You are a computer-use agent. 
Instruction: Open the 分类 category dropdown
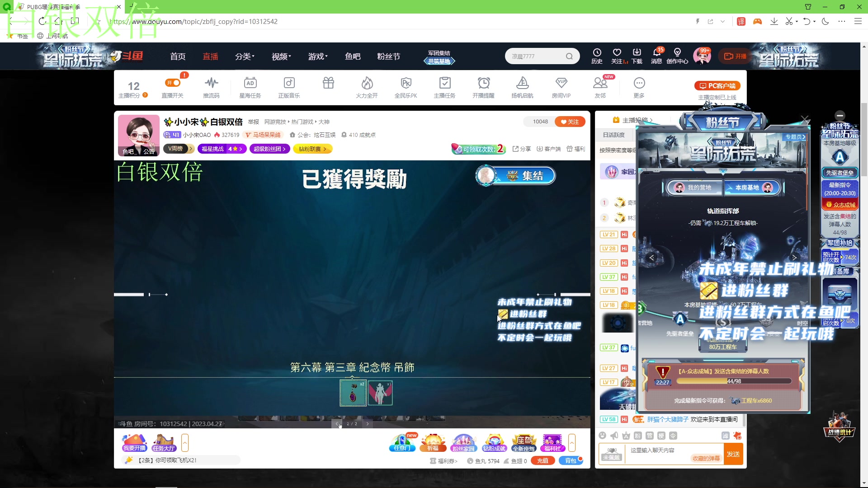tap(245, 56)
